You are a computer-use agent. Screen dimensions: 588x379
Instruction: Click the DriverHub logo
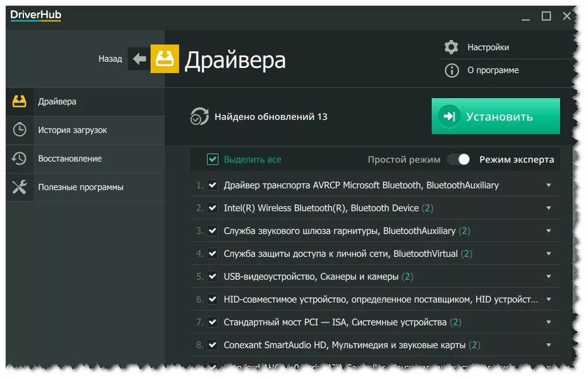[x=35, y=15]
